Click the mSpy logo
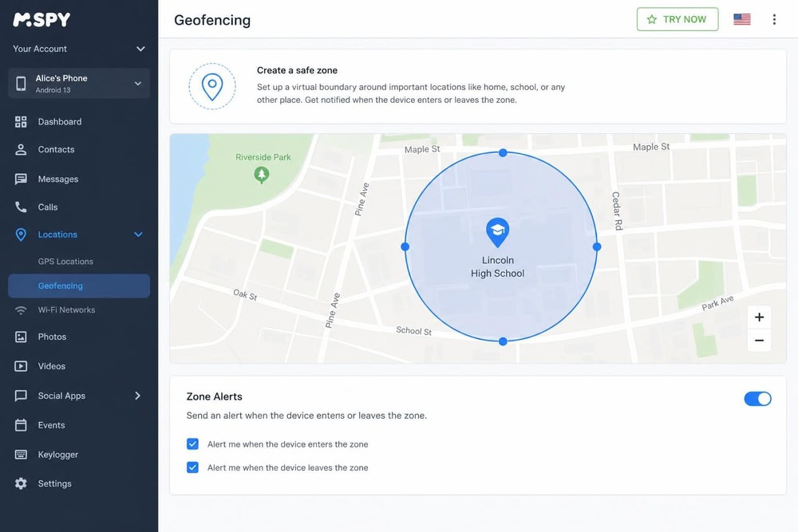 (x=41, y=19)
